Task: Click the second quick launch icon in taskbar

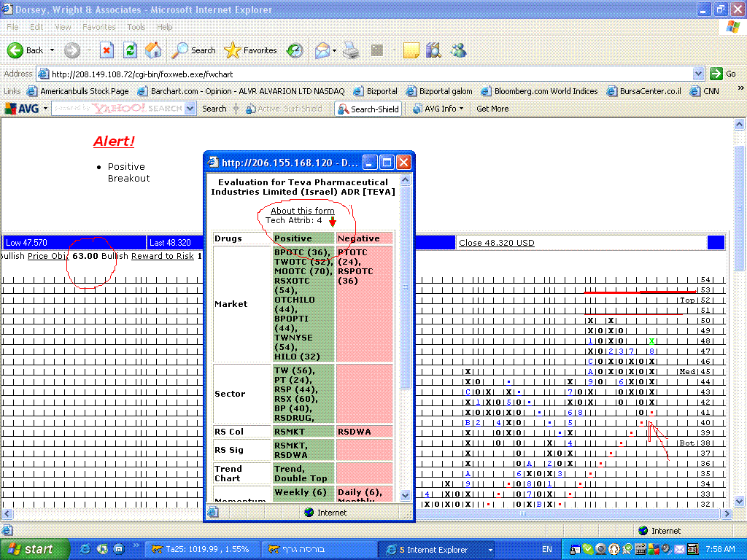Action: (x=102, y=549)
